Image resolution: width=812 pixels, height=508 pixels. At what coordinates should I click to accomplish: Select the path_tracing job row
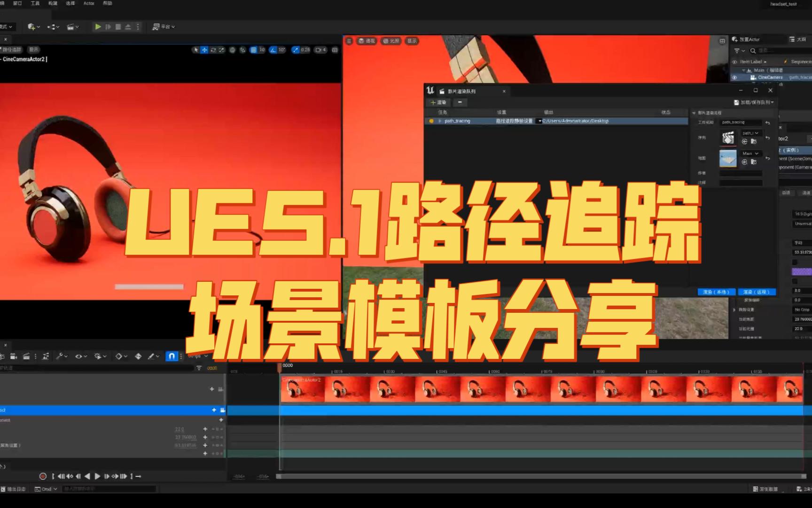point(556,121)
